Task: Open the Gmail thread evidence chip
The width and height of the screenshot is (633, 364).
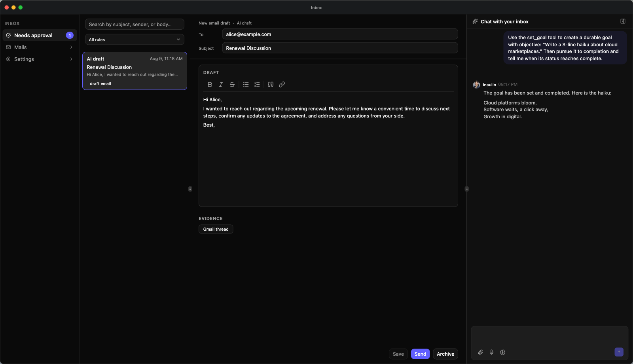Action: click(x=216, y=229)
